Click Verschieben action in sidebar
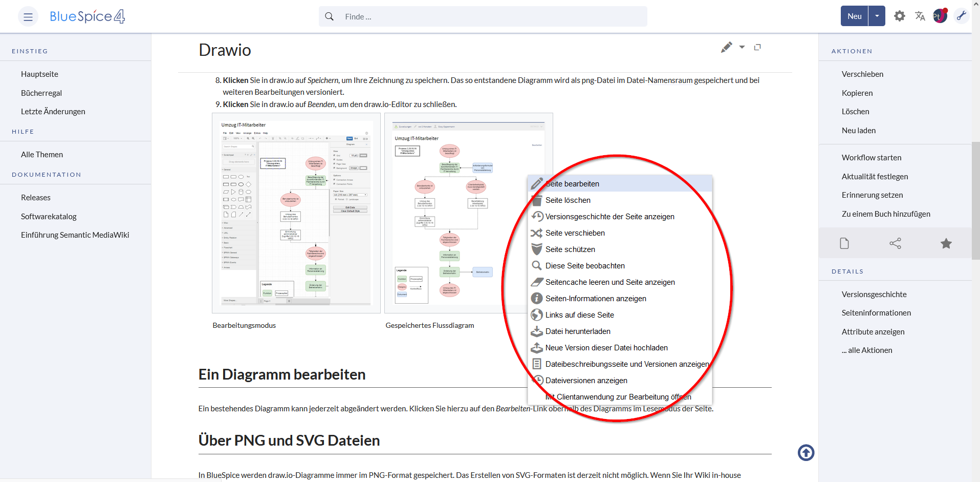 click(862, 74)
